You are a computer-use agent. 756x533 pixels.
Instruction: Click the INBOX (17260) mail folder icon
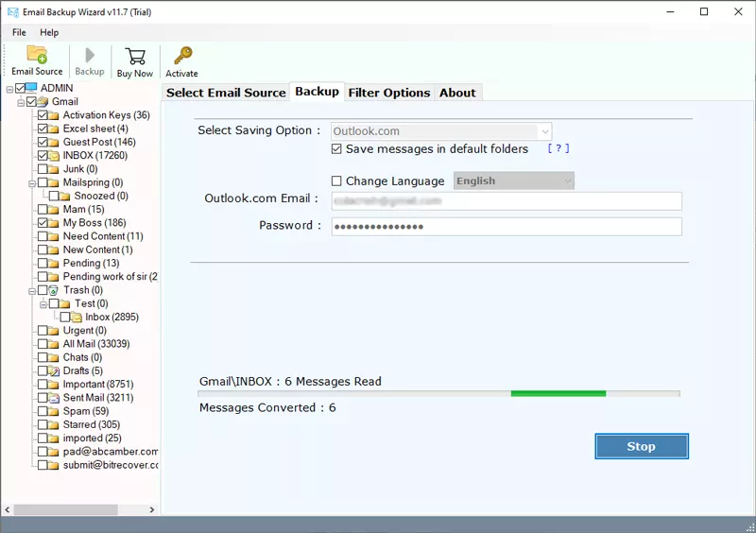pos(54,155)
